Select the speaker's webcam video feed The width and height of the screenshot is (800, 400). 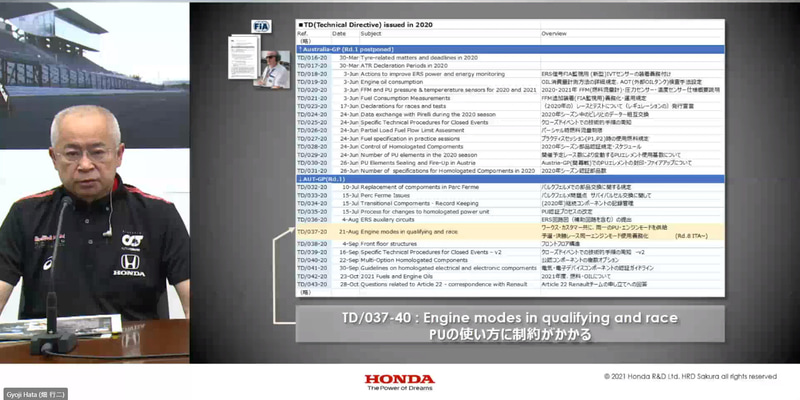(94, 183)
